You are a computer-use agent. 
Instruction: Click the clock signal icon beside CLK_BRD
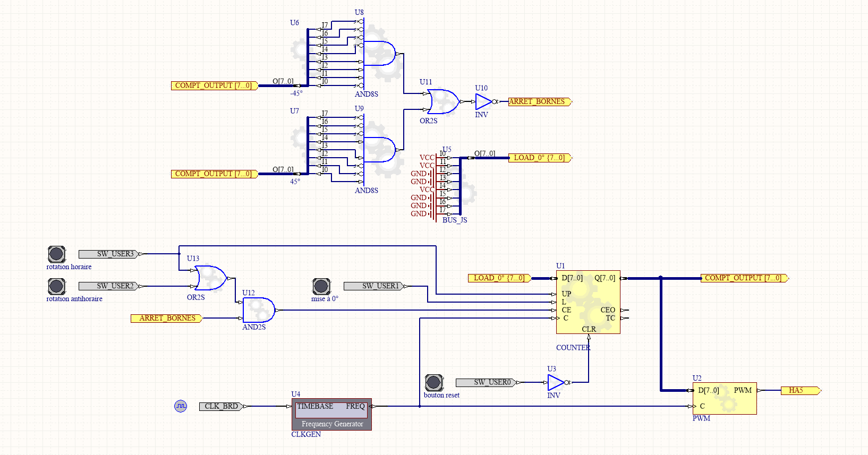[x=181, y=406]
